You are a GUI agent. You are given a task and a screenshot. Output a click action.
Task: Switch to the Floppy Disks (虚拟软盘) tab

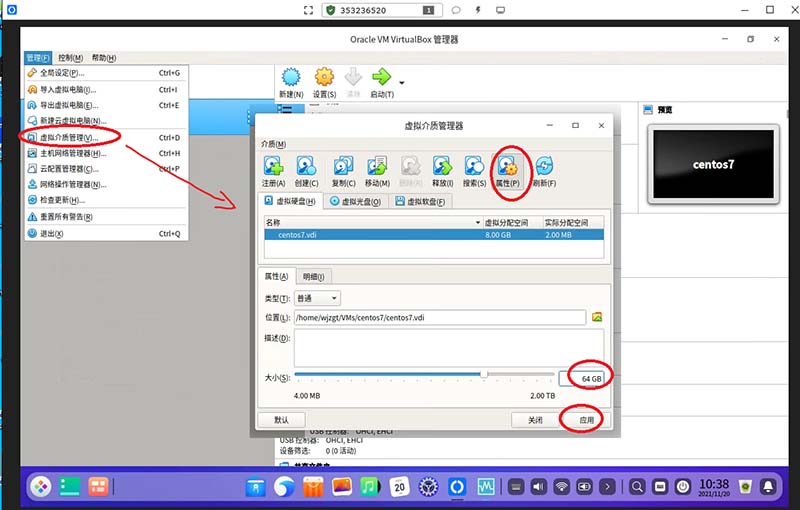click(420, 201)
